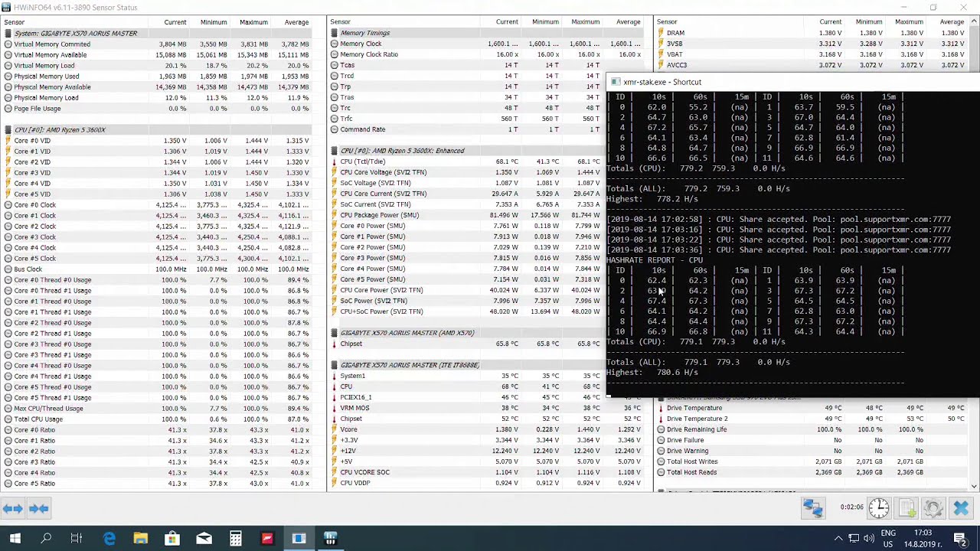
Task: Open Task View on the taskbar
Action: [77, 539]
